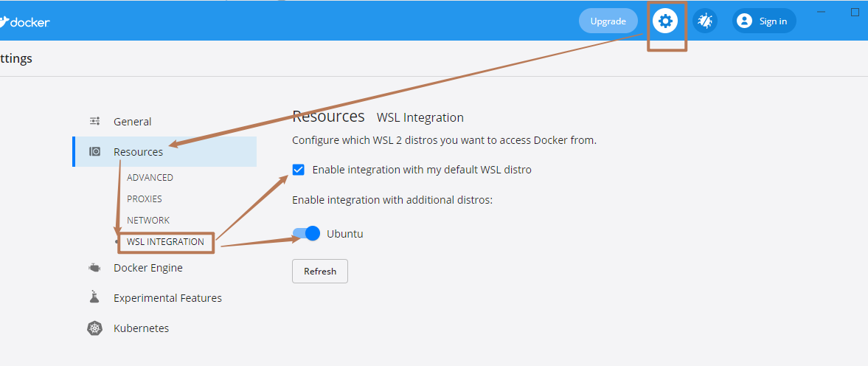This screenshot has height=366, width=868.
Task: Click the bug troubleshoot icon
Action: point(705,21)
